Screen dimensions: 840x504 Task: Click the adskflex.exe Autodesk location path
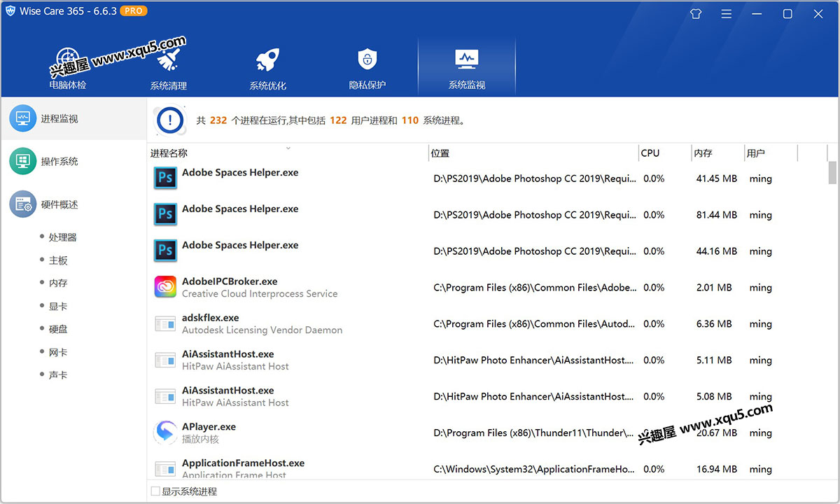[534, 324]
